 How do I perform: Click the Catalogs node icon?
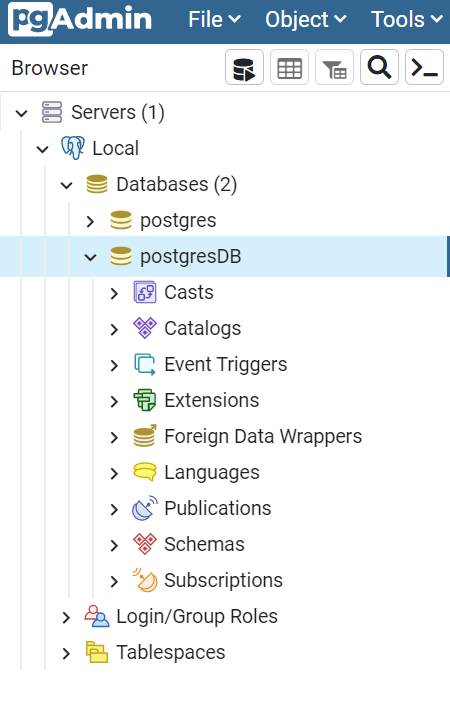pos(145,328)
